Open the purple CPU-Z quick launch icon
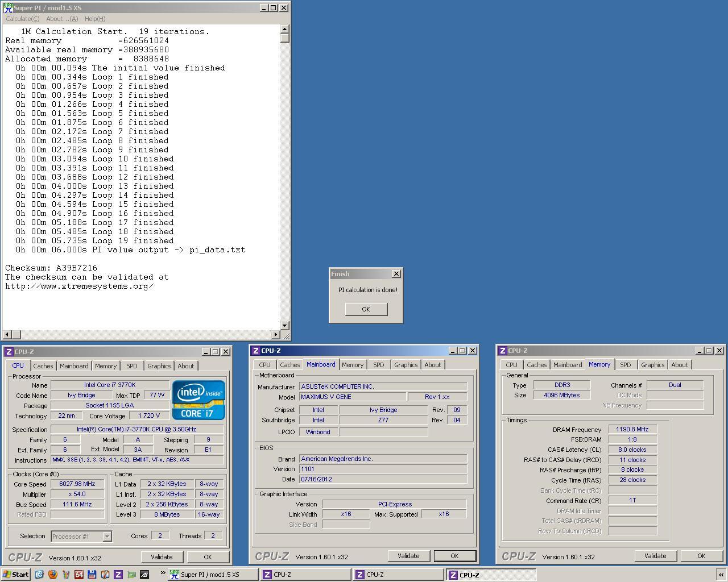This screenshot has height=582, width=728. (118, 575)
